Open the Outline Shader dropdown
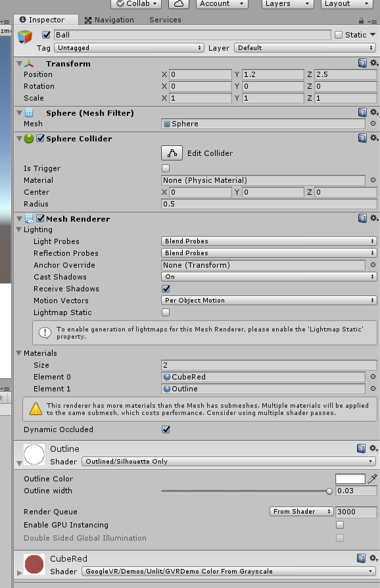This screenshot has height=588, width=380. [229, 461]
